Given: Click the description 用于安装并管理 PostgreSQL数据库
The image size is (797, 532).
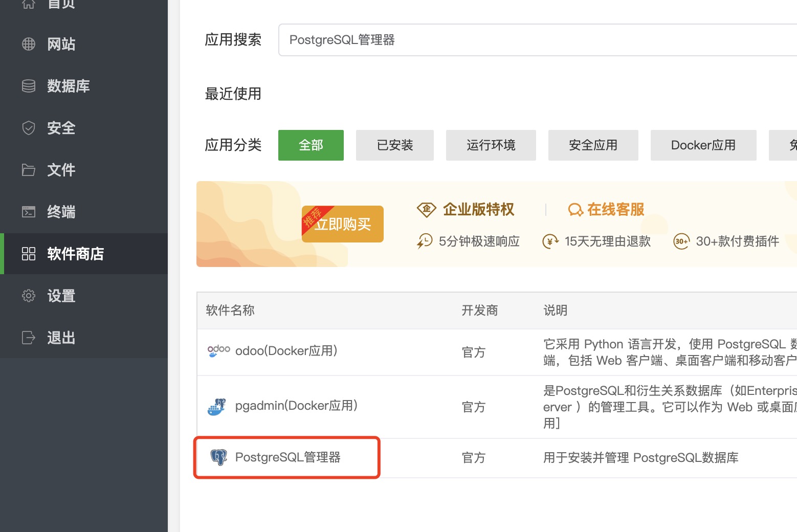Looking at the screenshot, I should point(641,458).
